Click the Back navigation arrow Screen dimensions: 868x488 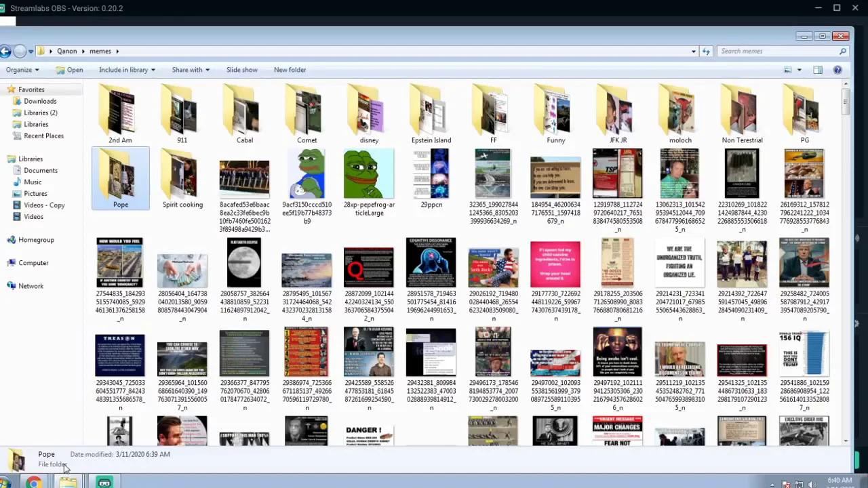point(5,52)
